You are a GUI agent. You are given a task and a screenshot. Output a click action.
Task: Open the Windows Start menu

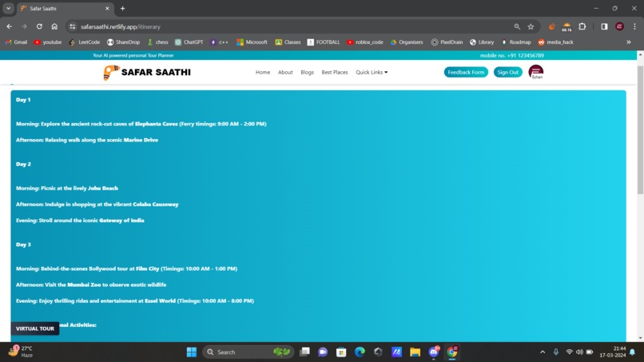(x=192, y=352)
